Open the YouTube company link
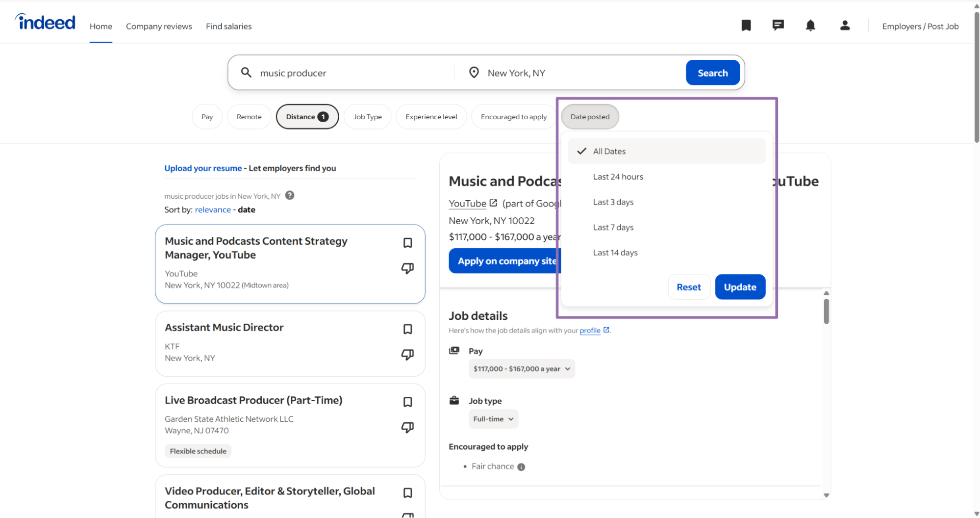The height and width of the screenshot is (518, 980). pyautogui.click(x=468, y=203)
